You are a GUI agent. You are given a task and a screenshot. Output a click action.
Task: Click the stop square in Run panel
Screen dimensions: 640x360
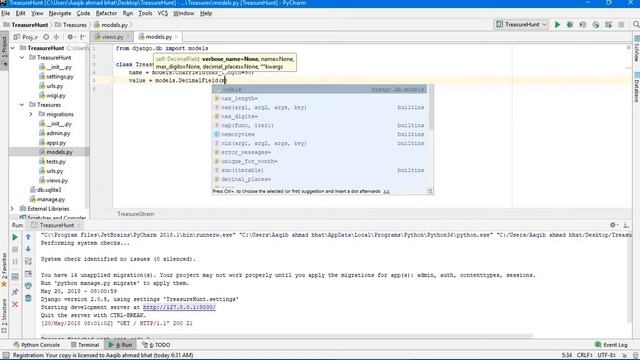15,249
